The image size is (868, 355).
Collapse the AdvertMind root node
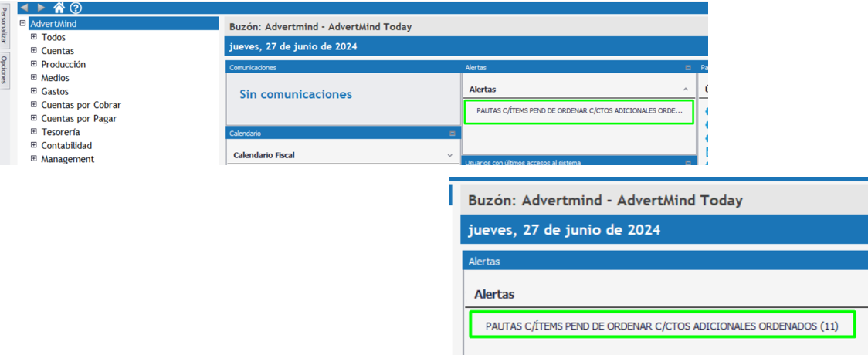pos(22,23)
